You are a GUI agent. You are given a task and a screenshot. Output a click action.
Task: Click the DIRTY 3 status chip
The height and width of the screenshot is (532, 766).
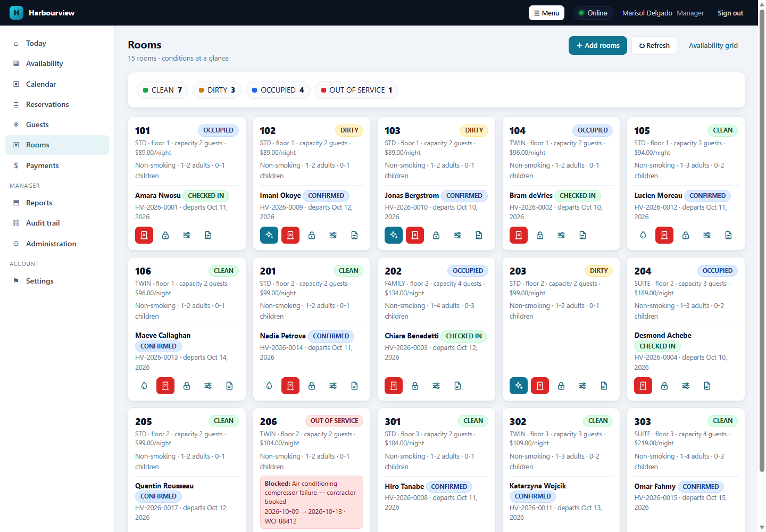click(x=217, y=90)
